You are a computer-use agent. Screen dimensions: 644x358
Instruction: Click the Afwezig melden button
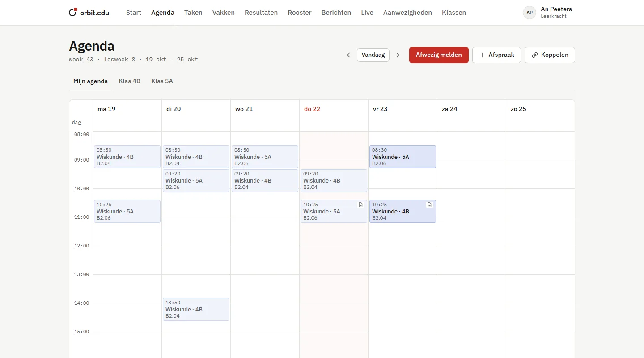[x=439, y=55]
